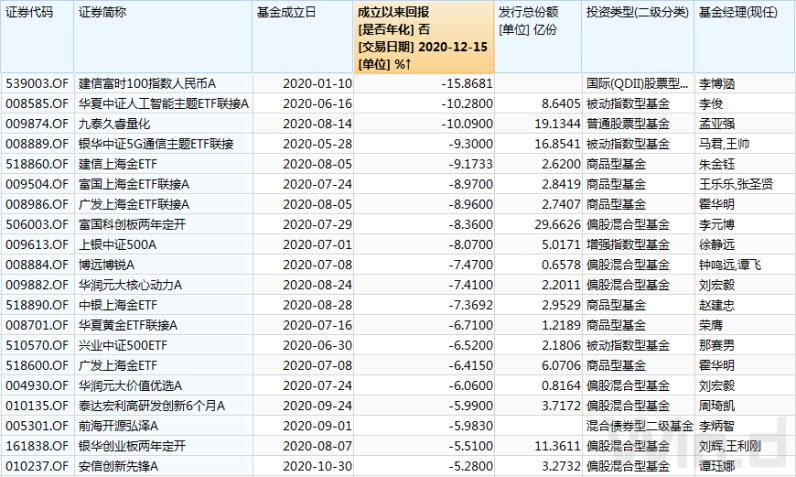Select type cell 增强指数型基金
This screenshot has height=477, width=796.
628,245
